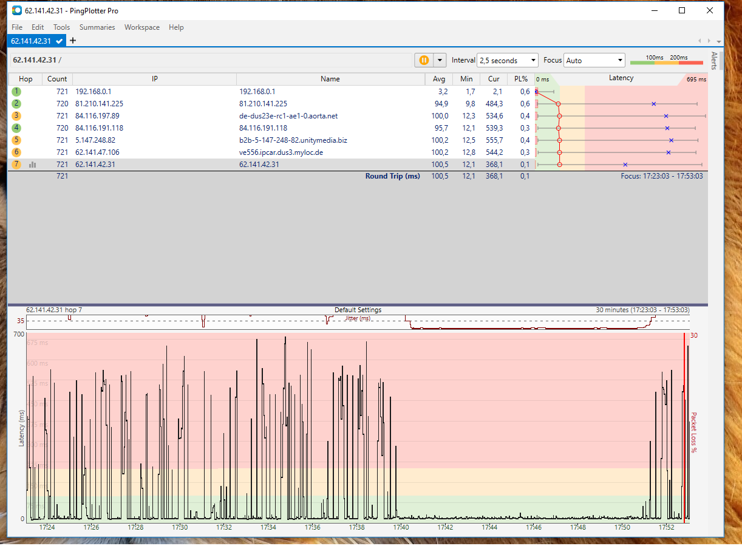Click the red packet loss marker on the timeline
This screenshot has height=560, width=742.
click(684, 427)
